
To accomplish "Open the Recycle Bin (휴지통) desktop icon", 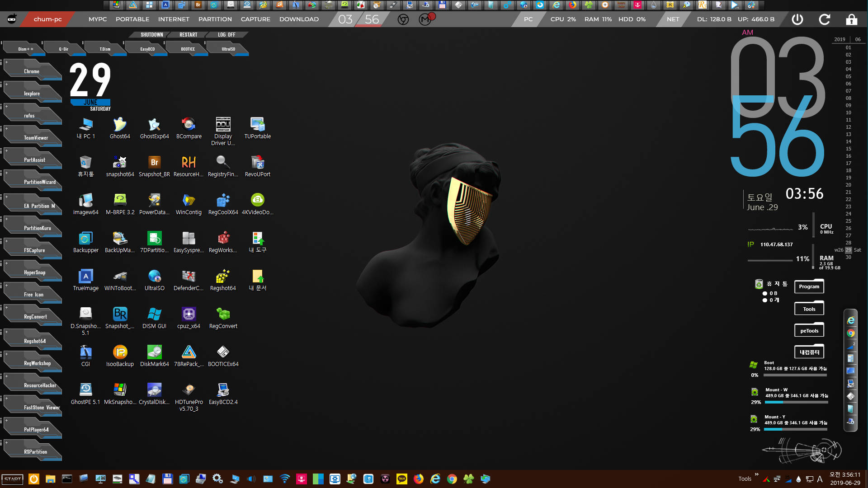I will 85,166.
